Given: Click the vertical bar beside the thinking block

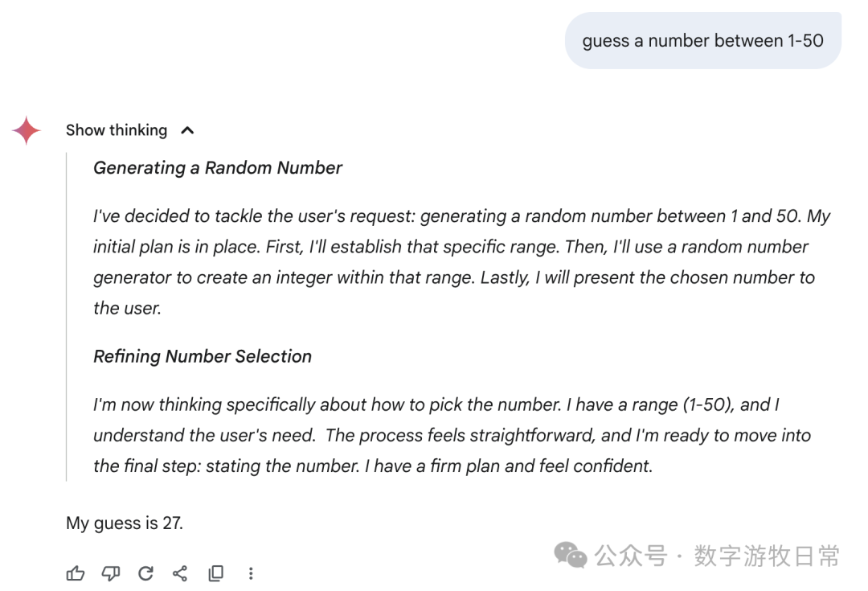Looking at the screenshot, I should coord(67,316).
